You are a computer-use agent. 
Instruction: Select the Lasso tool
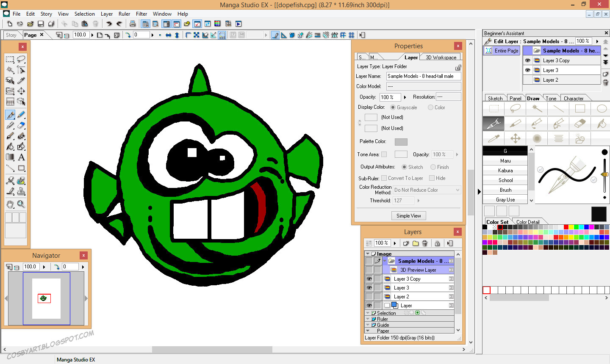(x=21, y=59)
